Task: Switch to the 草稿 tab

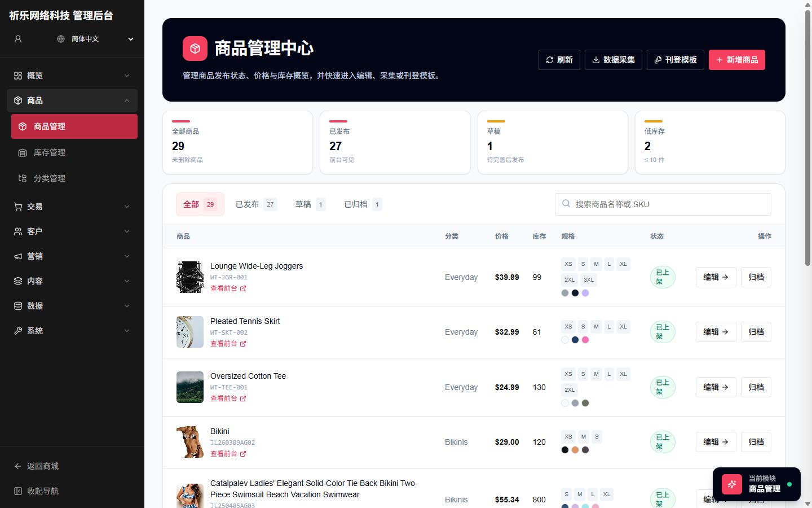Action: click(x=310, y=204)
